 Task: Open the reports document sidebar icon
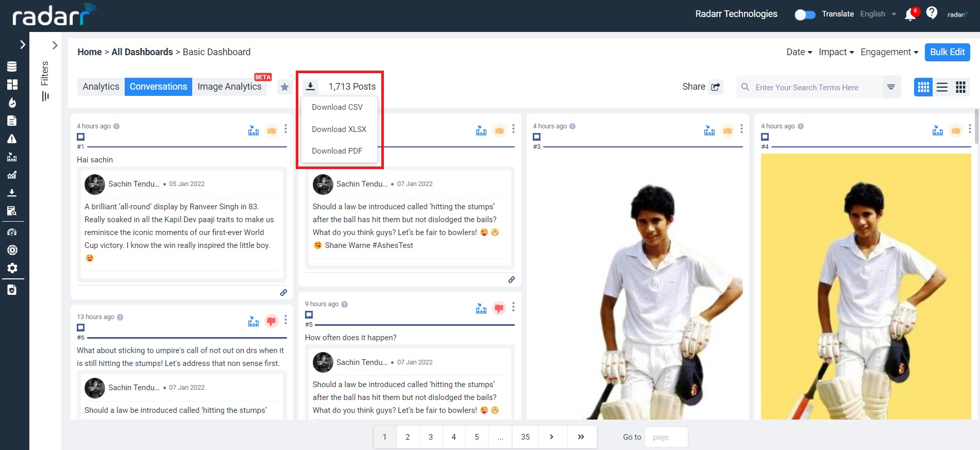pos(12,121)
